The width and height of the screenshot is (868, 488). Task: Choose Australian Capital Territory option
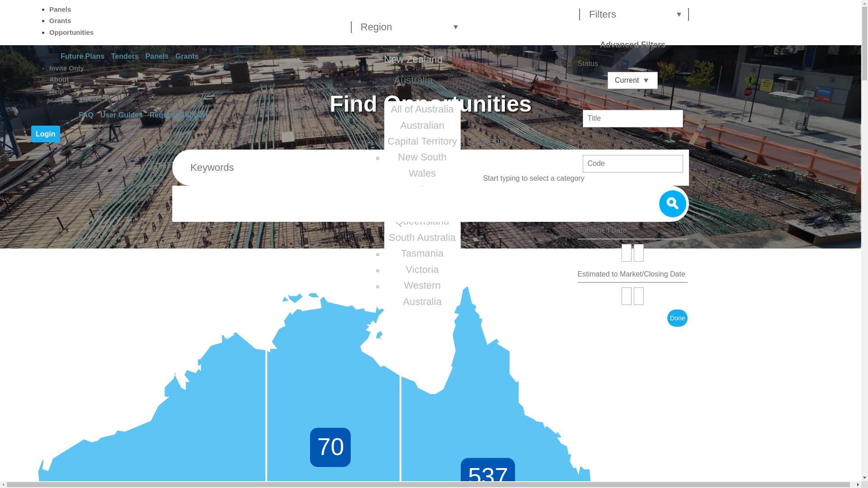point(422,133)
